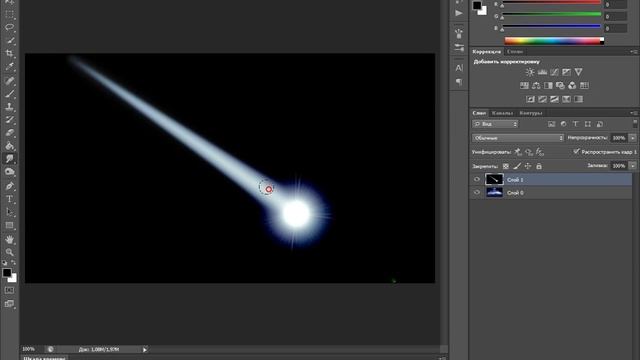The width and height of the screenshot is (640, 360).
Task: Add Photo Filter adjustment
Action: (x=560, y=86)
